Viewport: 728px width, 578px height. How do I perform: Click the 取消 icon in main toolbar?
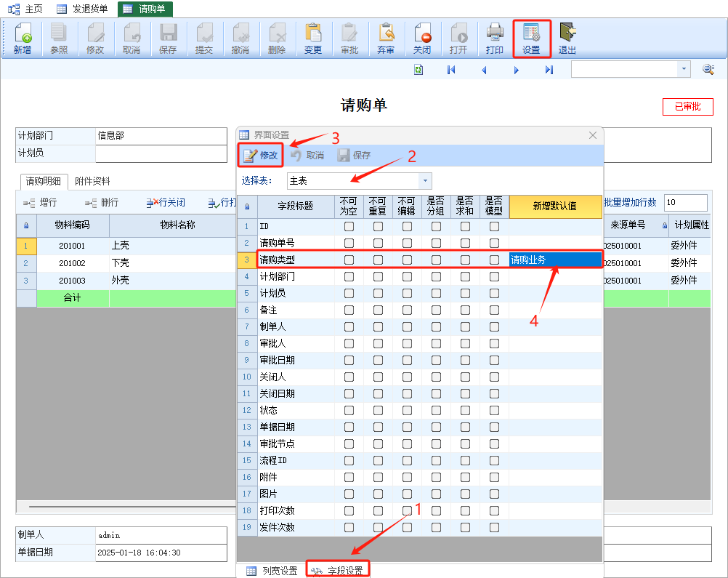[132, 39]
